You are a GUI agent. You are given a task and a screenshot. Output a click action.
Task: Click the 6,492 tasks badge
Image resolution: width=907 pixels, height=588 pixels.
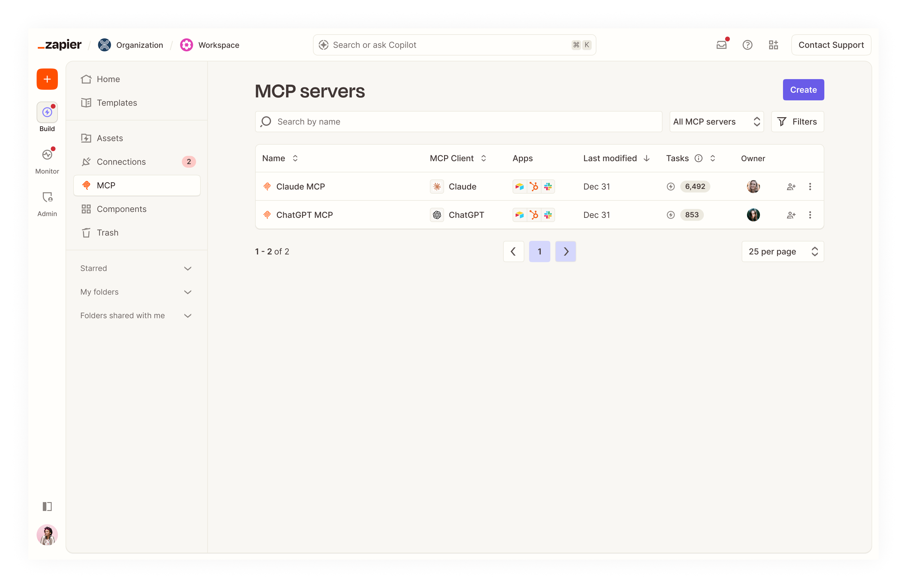(x=695, y=187)
